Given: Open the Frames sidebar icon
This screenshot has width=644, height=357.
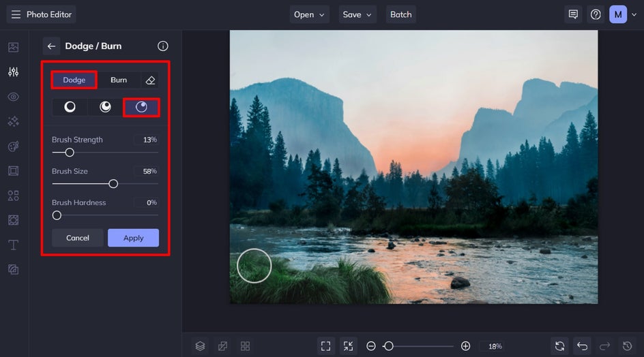Looking at the screenshot, I should pyautogui.click(x=13, y=171).
